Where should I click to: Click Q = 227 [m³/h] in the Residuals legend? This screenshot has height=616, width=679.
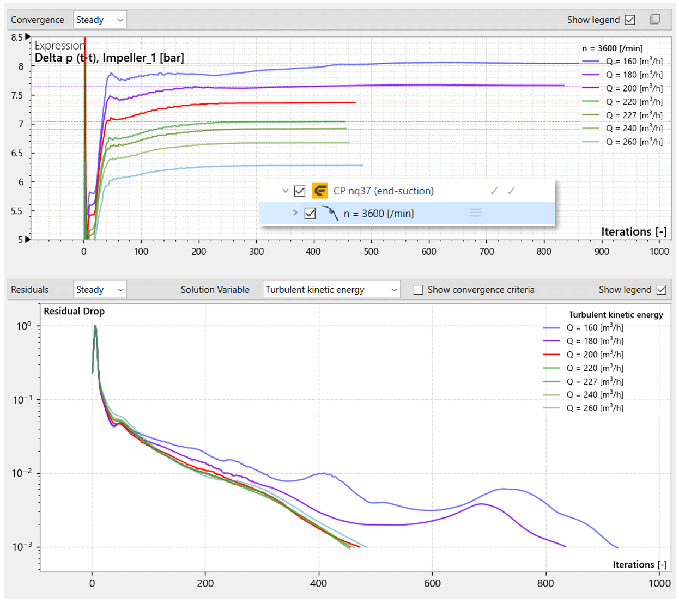595,381
